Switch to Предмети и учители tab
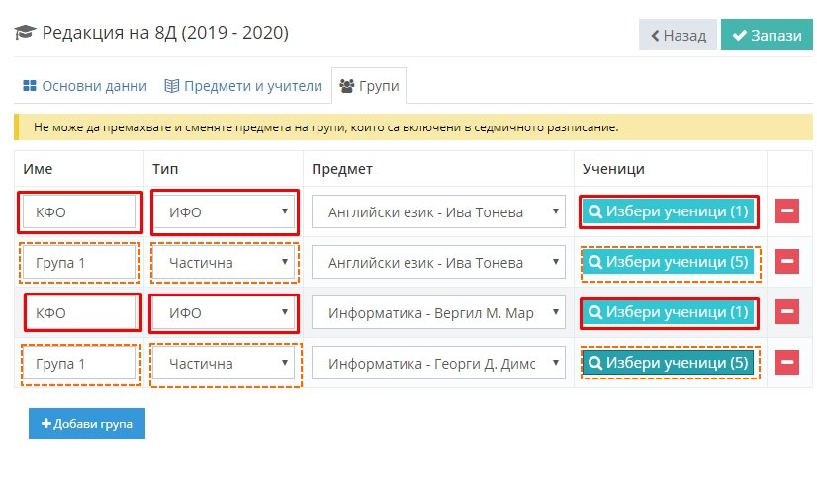Image resolution: width=817 pixels, height=504 pixels. click(x=243, y=86)
